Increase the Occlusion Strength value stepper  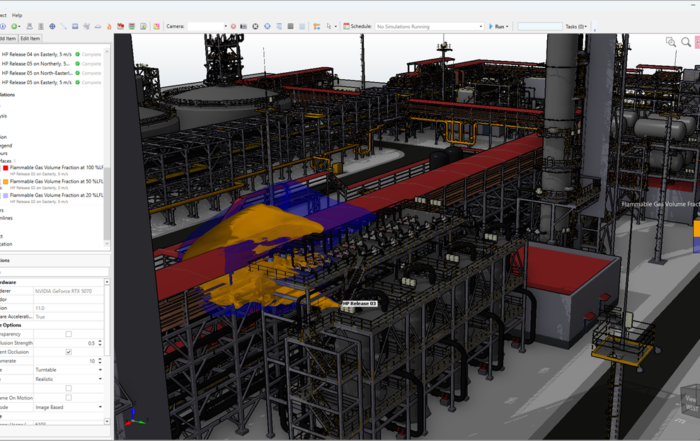(100, 341)
